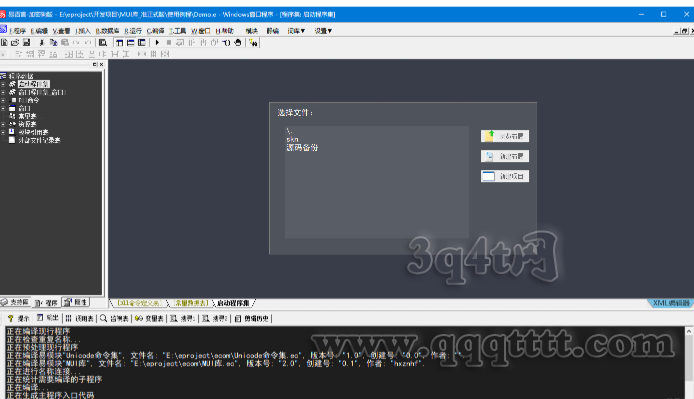
Task: Click the last of three layout toolbar icons
Action: [x=142, y=43]
